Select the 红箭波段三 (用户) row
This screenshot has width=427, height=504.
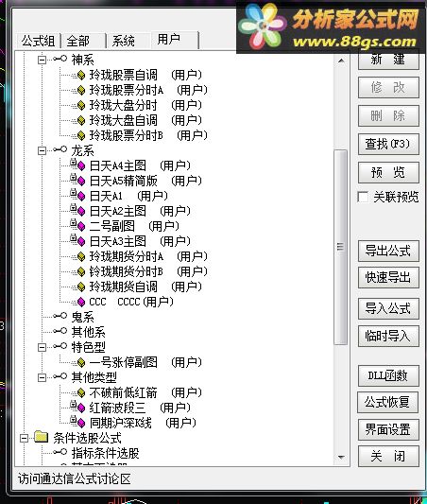point(140,408)
